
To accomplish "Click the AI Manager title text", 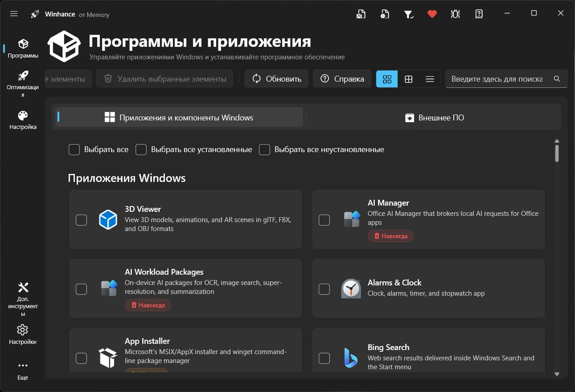I will click(x=388, y=203).
